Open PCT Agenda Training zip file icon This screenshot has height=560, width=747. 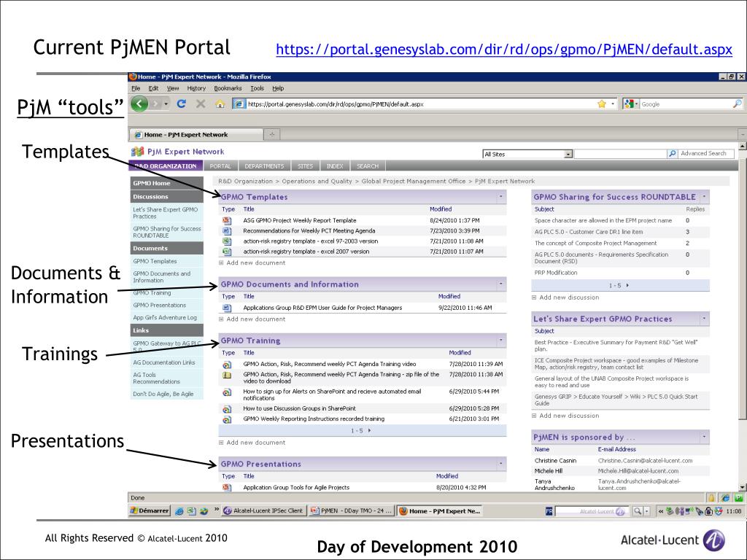(227, 376)
